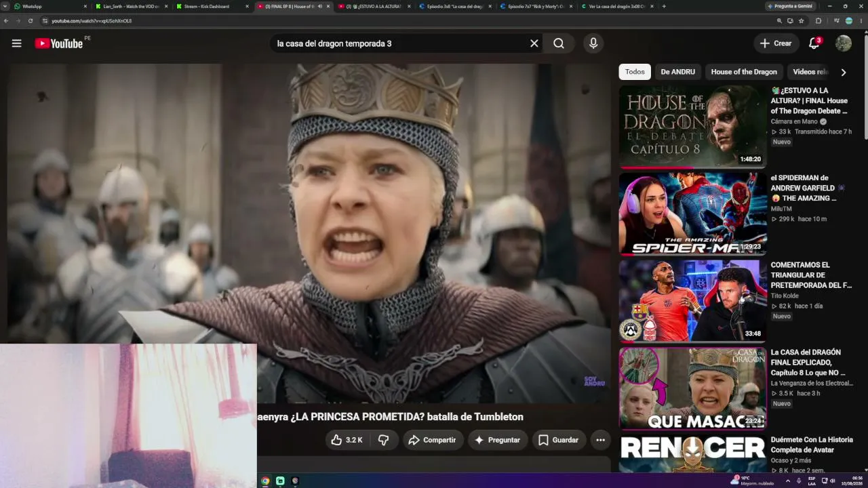
Task: Open the account avatar menu
Action: [x=844, y=43]
